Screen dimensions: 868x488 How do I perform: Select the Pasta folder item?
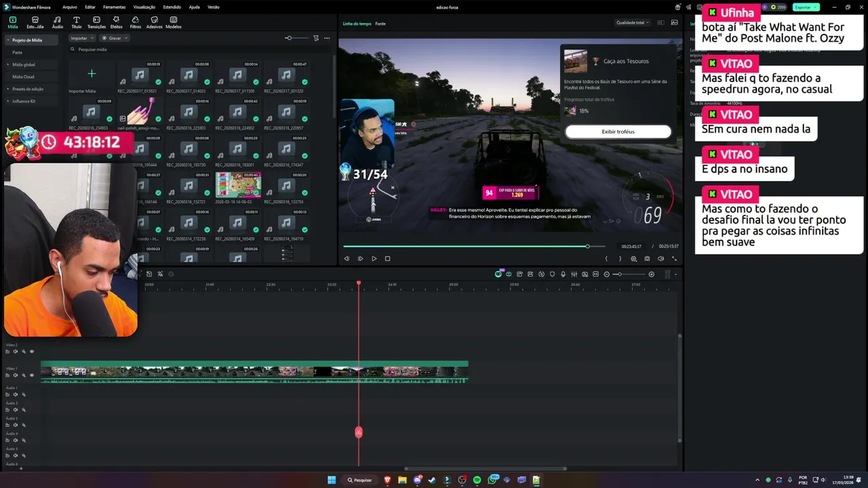(x=18, y=52)
